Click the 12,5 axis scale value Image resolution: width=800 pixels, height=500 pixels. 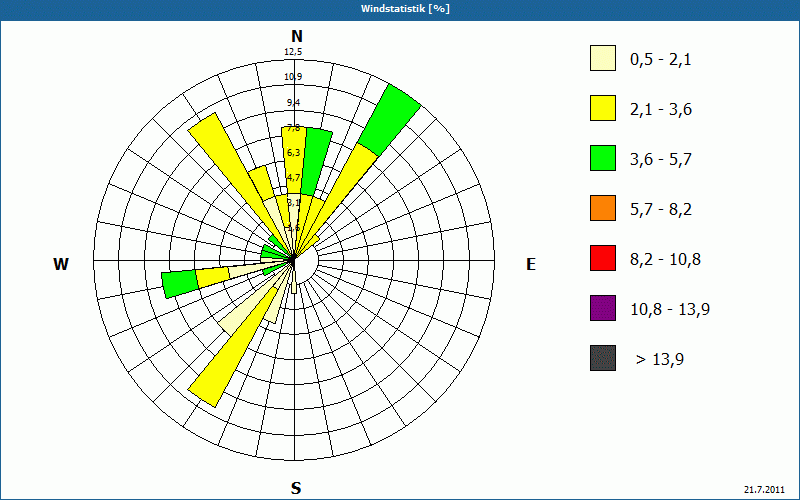point(293,52)
